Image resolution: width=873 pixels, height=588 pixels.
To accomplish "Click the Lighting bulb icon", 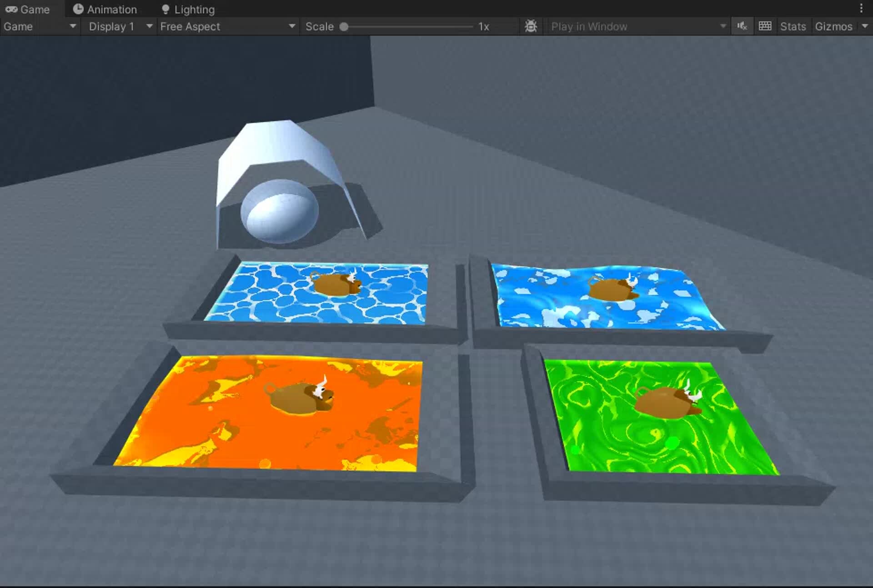I will pyautogui.click(x=165, y=9).
